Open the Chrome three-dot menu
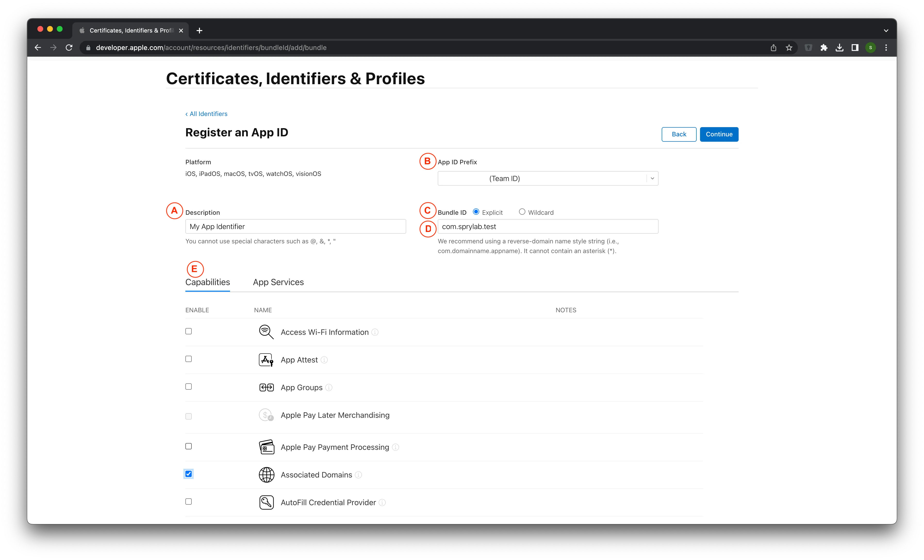Image resolution: width=924 pixels, height=560 pixels. (x=886, y=48)
